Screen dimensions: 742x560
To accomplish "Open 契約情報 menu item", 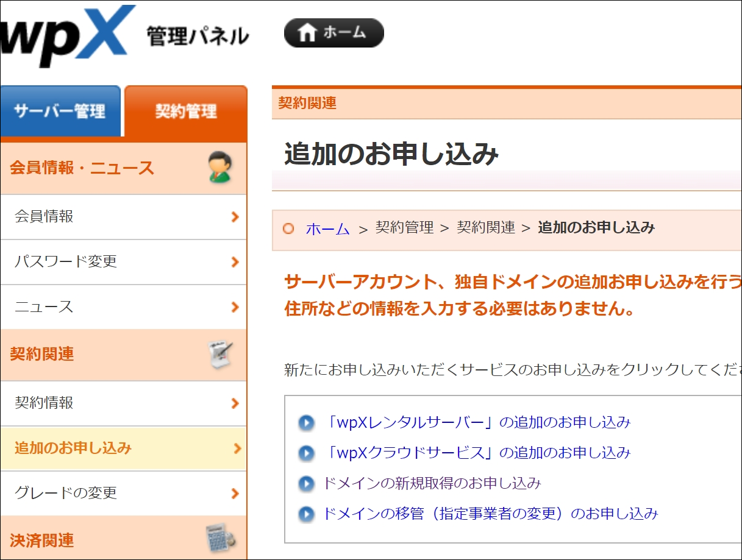I will point(124,403).
